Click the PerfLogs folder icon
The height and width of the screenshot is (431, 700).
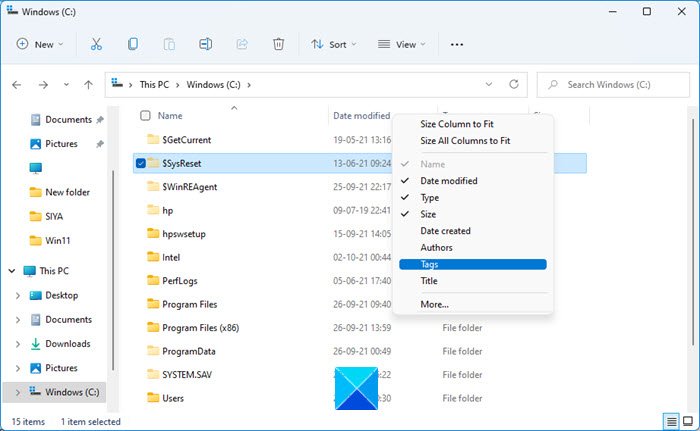click(x=153, y=280)
